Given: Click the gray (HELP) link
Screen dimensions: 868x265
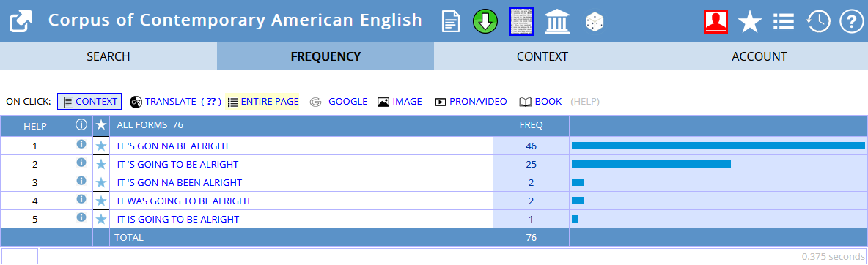Looking at the screenshot, I should point(585,102).
